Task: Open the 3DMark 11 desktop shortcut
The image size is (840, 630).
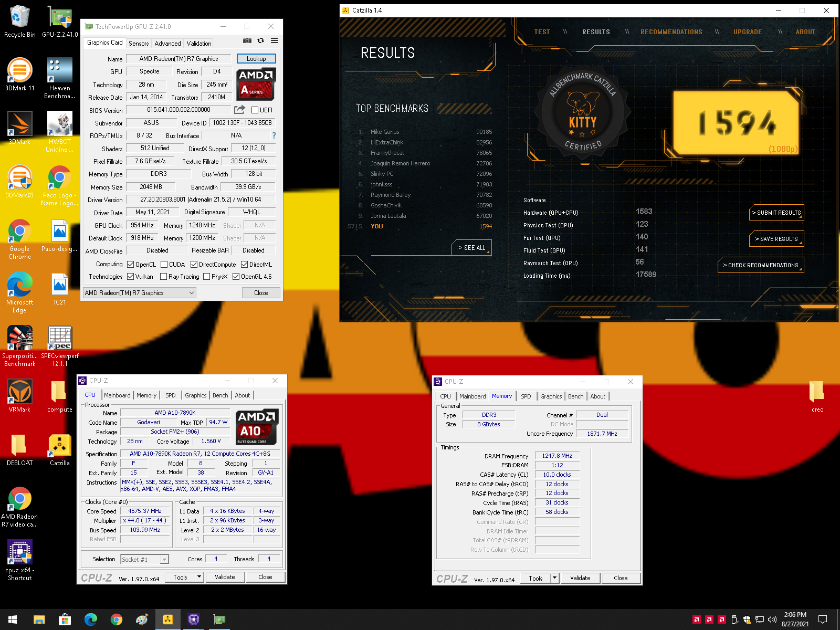Action: coord(20,74)
